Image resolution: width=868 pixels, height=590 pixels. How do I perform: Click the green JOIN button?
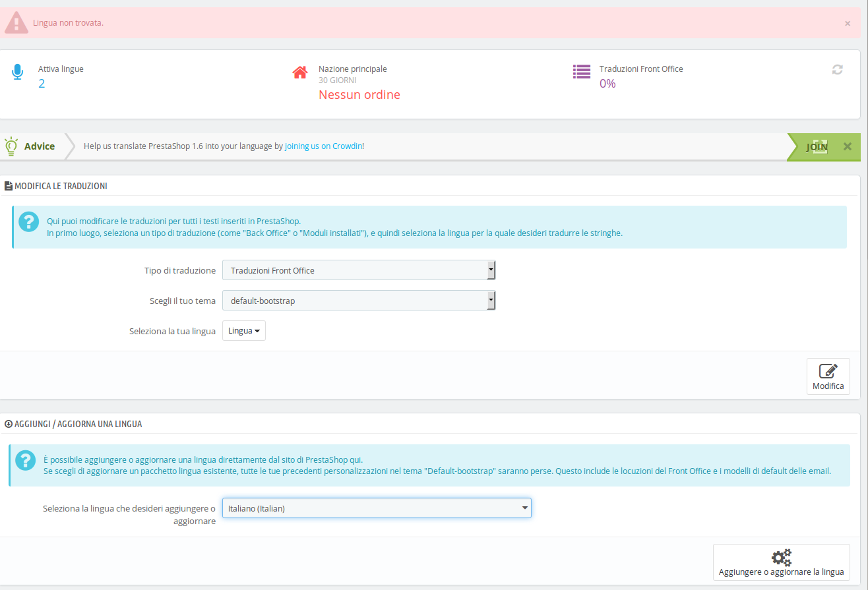coord(817,146)
